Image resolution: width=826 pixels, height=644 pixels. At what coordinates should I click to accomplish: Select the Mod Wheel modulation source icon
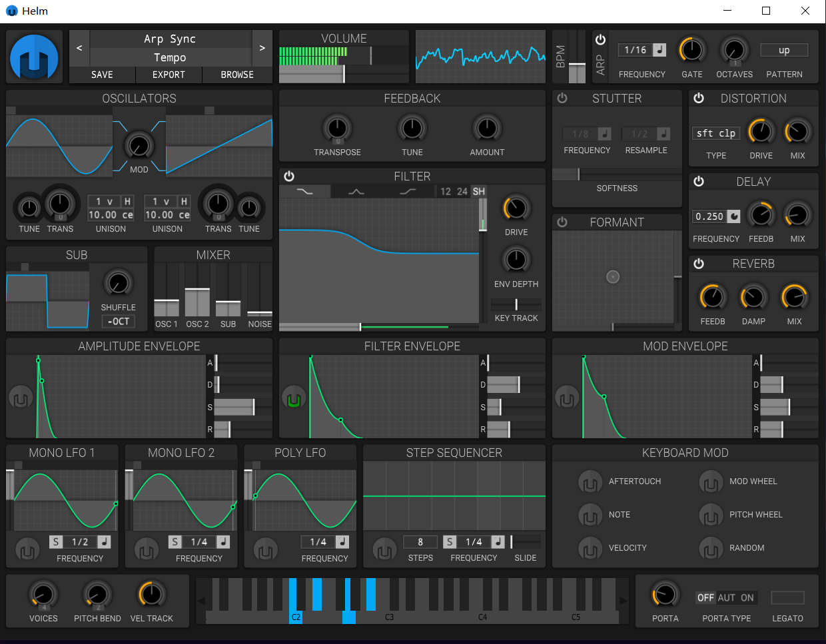coord(711,482)
